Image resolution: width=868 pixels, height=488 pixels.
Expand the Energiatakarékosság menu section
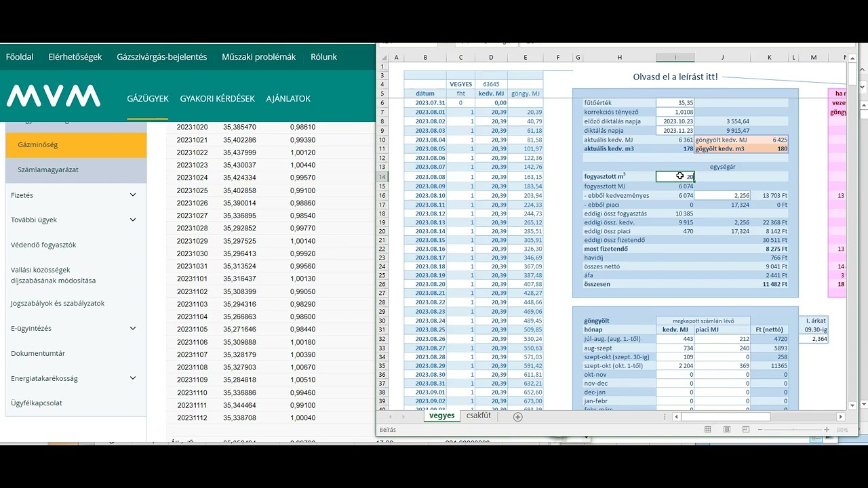click(x=133, y=378)
